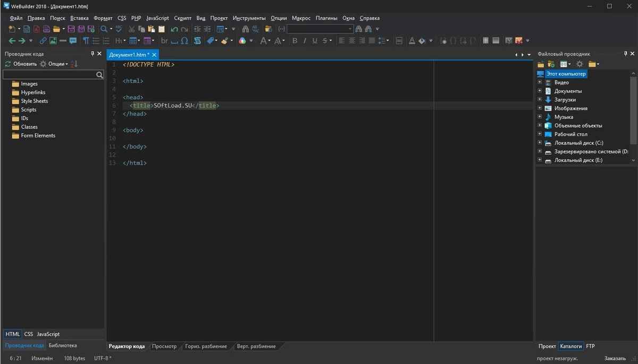Expand the Видео tree node
Screen dimensions: 638x364
click(540, 82)
